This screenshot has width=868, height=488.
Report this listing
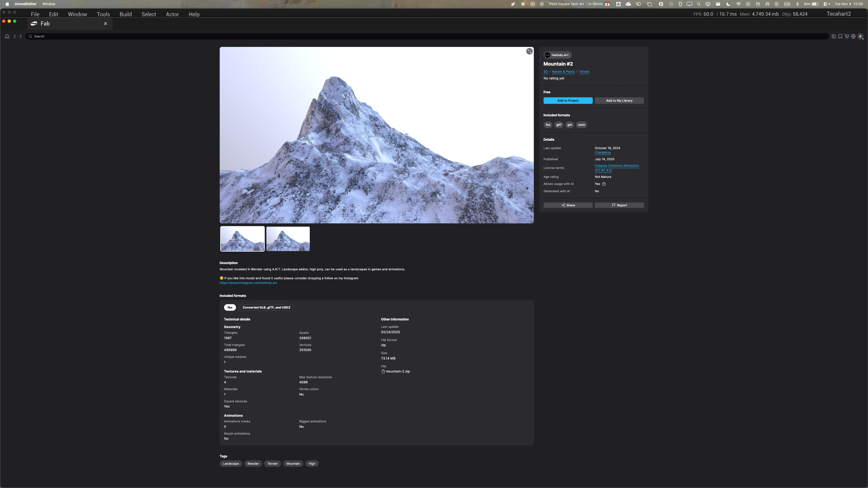click(619, 205)
